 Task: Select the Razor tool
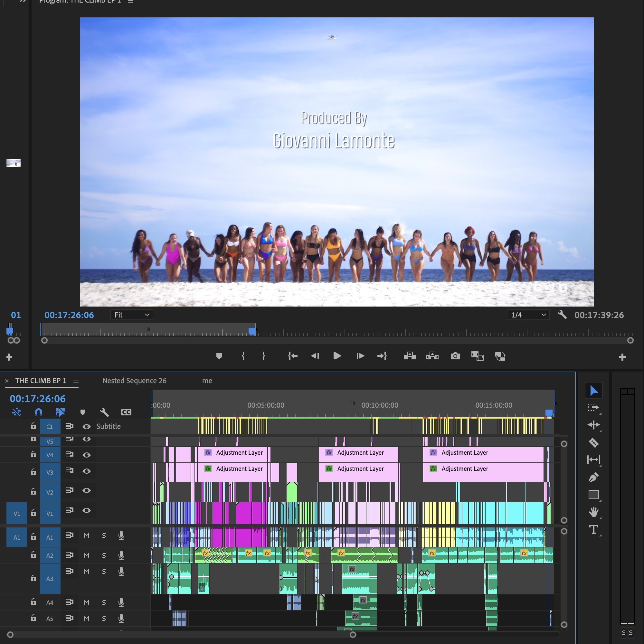point(593,443)
